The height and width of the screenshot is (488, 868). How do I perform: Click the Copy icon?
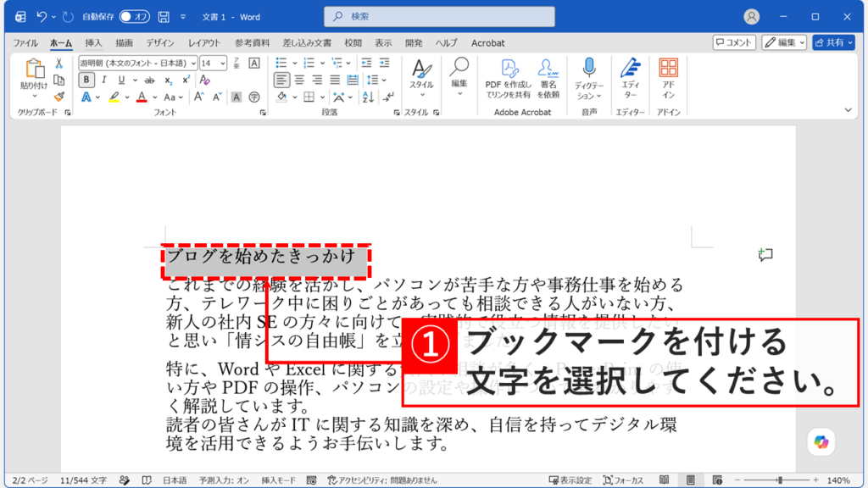(x=58, y=80)
